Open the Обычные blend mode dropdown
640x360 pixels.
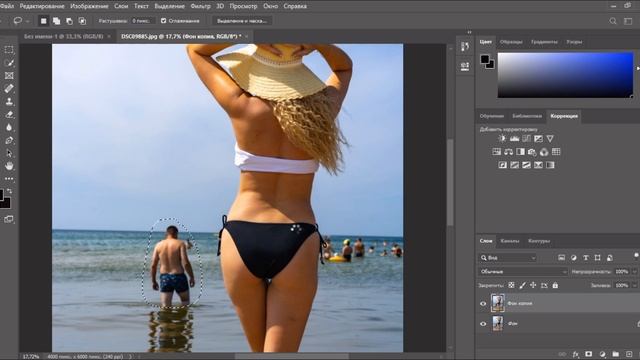(x=523, y=271)
